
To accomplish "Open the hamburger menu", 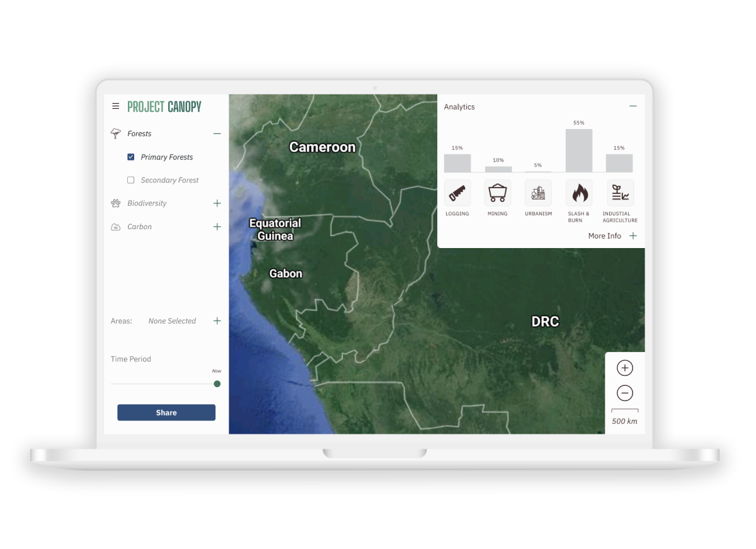I will (x=115, y=106).
